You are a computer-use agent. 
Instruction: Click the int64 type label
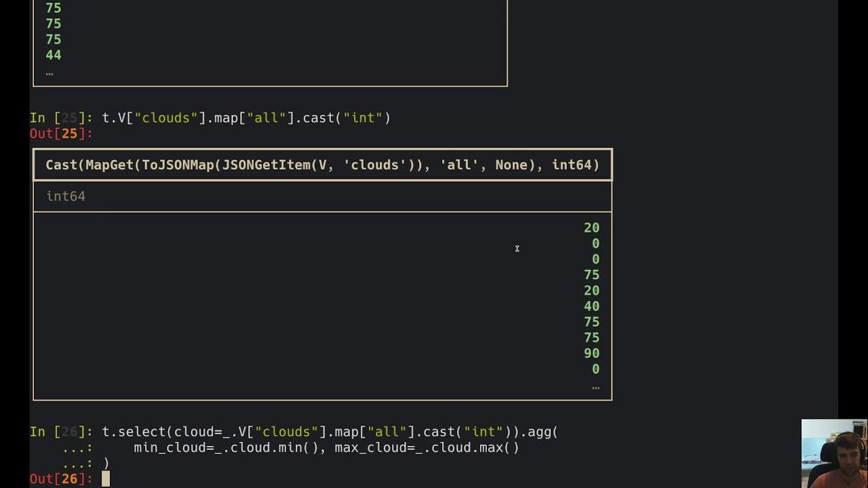[66, 197]
